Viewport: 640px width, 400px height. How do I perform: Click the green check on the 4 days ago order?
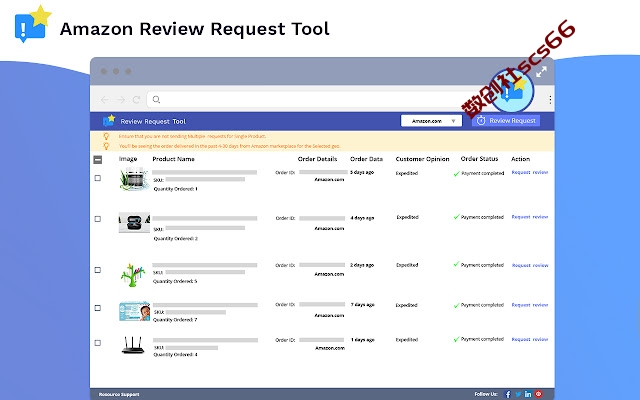[457, 217]
